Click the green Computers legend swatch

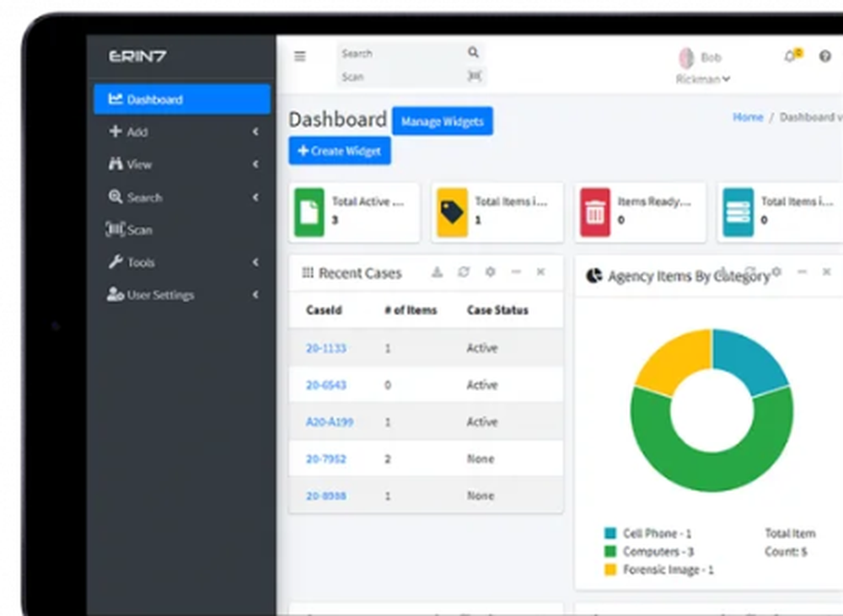point(610,551)
